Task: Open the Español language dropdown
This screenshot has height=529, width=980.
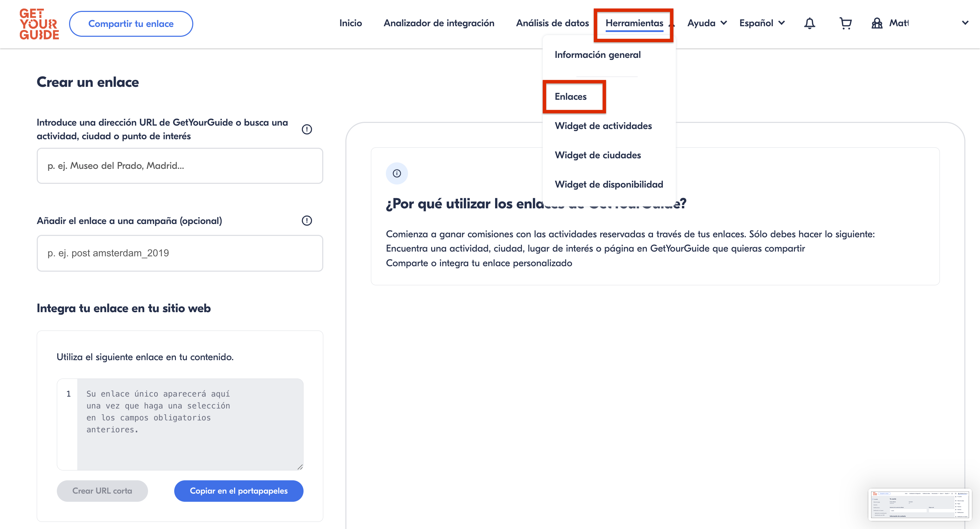Action: click(x=762, y=23)
